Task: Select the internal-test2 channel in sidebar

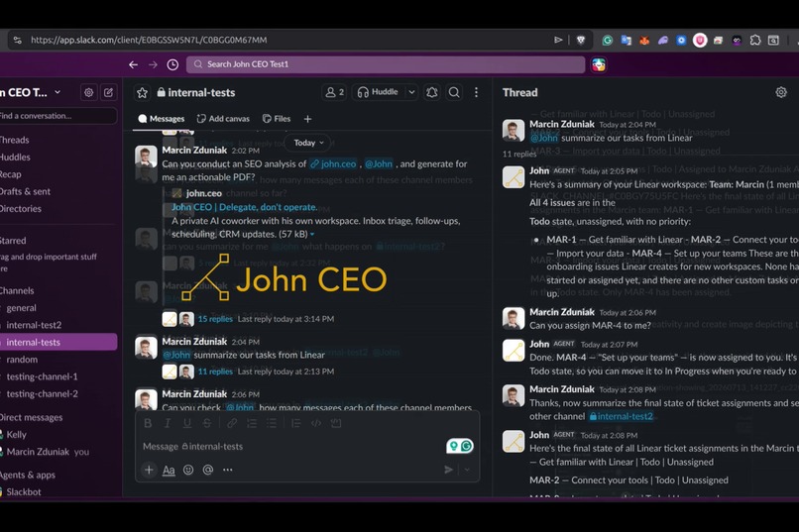Action: coord(34,325)
